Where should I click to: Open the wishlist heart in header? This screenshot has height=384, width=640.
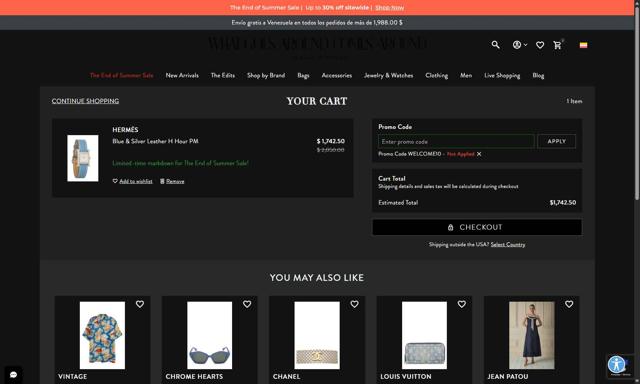[x=540, y=45]
